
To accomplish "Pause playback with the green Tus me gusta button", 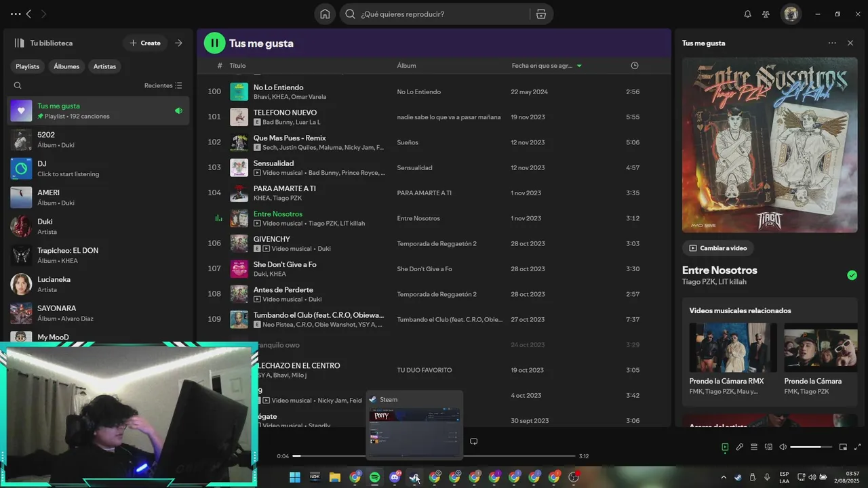I will click(214, 43).
